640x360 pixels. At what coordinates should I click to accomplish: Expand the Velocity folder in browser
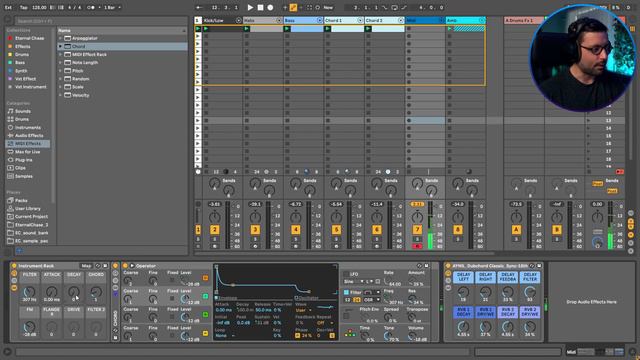click(60, 95)
